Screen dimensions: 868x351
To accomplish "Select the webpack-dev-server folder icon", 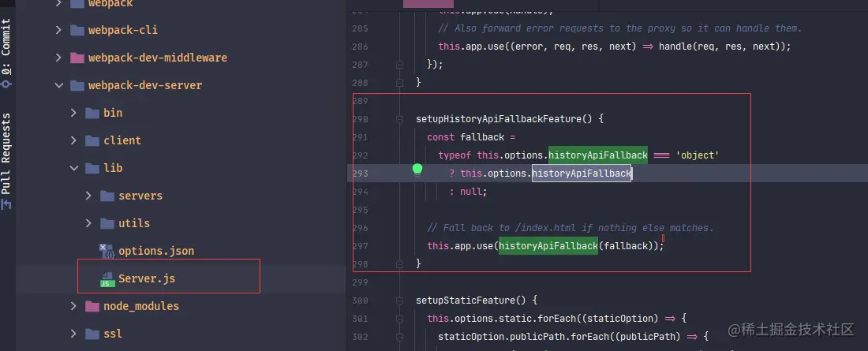I will pyautogui.click(x=77, y=85).
